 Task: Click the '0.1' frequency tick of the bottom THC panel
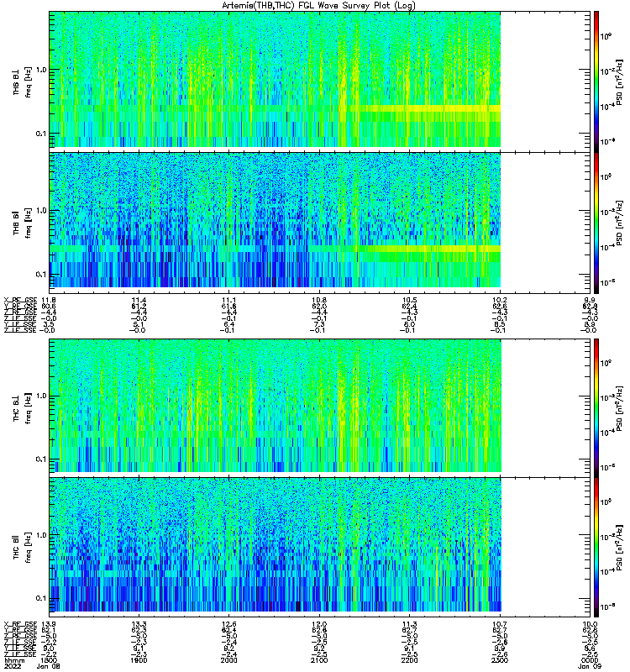41,598
